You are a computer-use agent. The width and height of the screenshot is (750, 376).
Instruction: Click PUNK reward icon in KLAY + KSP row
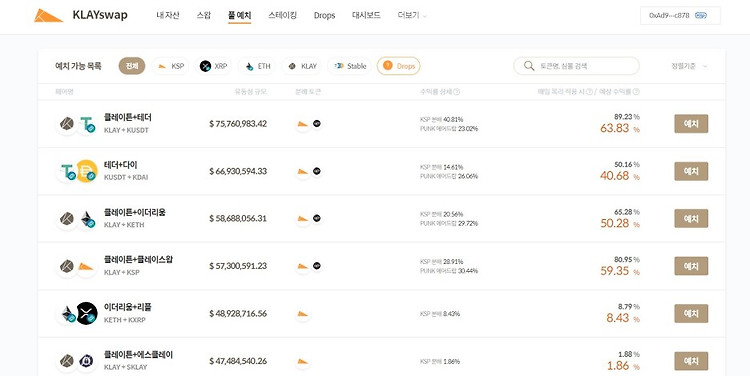pyautogui.click(x=317, y=266)
